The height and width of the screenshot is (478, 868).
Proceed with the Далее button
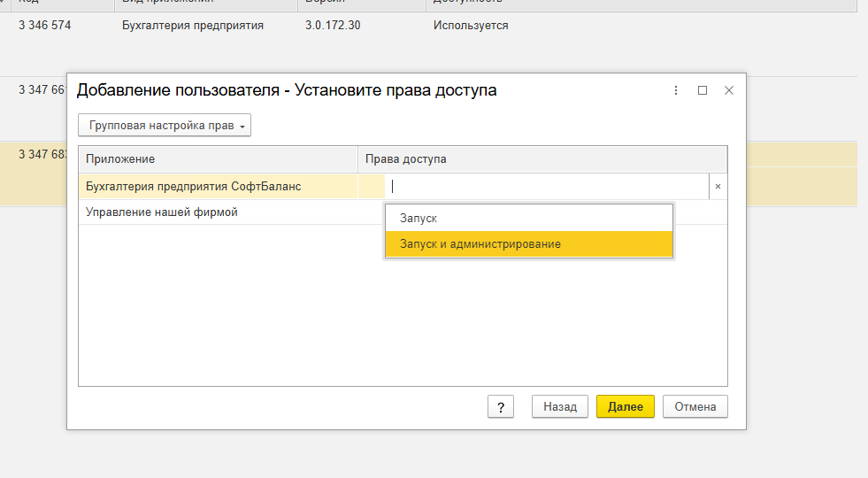[x=625, y=406]
